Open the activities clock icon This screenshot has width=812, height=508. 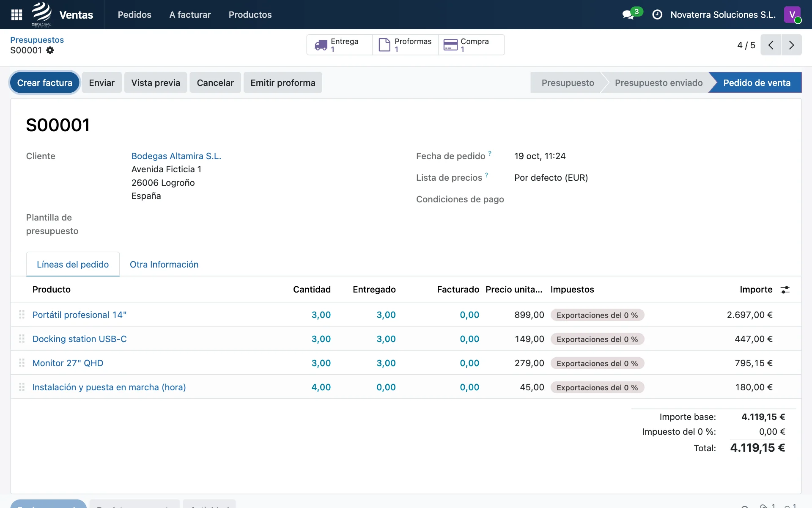657,15
